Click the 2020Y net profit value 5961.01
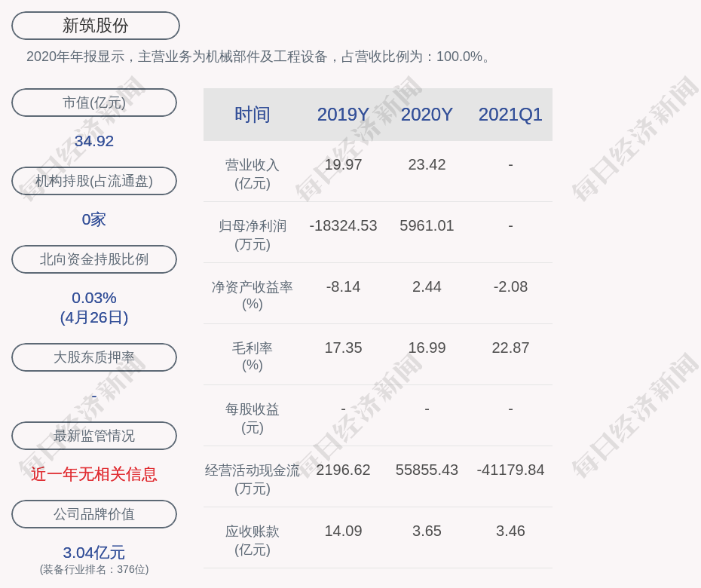Viewport: 701px width, 588px height. (x=427, y=225)
